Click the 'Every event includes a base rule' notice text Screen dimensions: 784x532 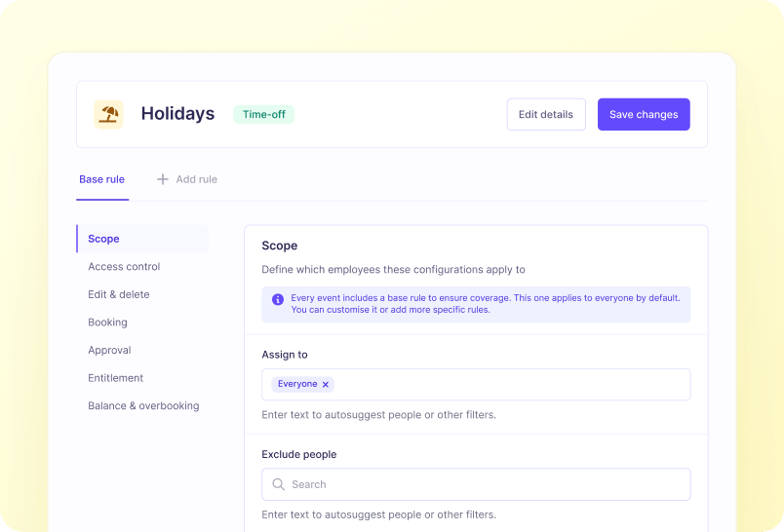[x=486, y=304]
